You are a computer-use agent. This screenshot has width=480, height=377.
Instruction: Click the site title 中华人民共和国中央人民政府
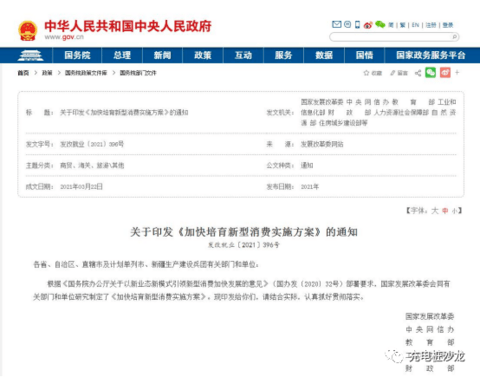(x=128, y=26)
